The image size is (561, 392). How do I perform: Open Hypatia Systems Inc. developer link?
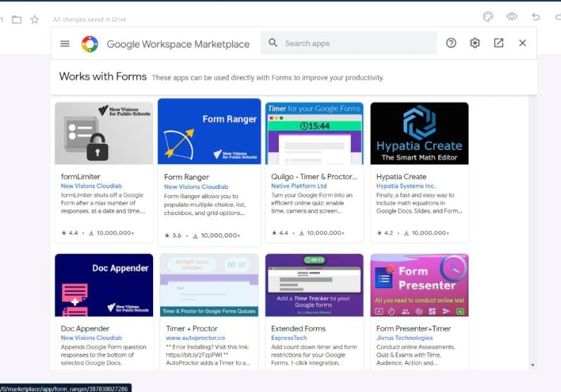point(406,186)
